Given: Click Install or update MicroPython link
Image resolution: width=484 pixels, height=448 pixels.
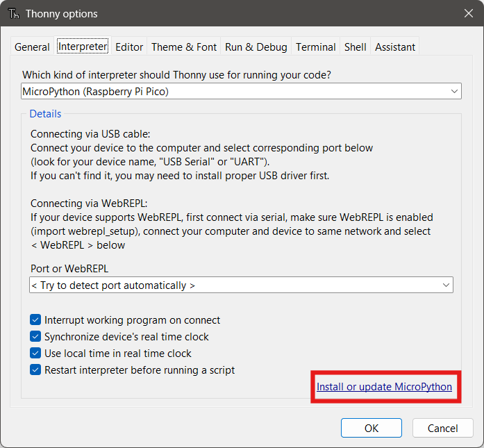Looking at the screenshot, I should point(384,387).
